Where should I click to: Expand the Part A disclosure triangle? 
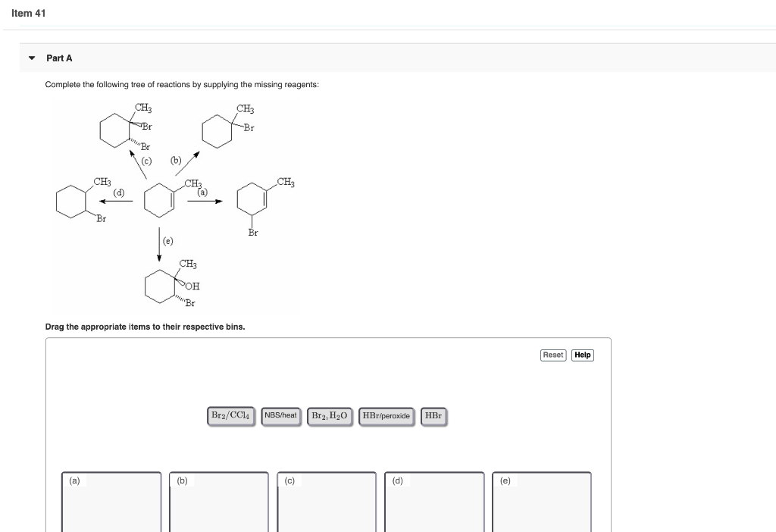(x=30, y=58)
